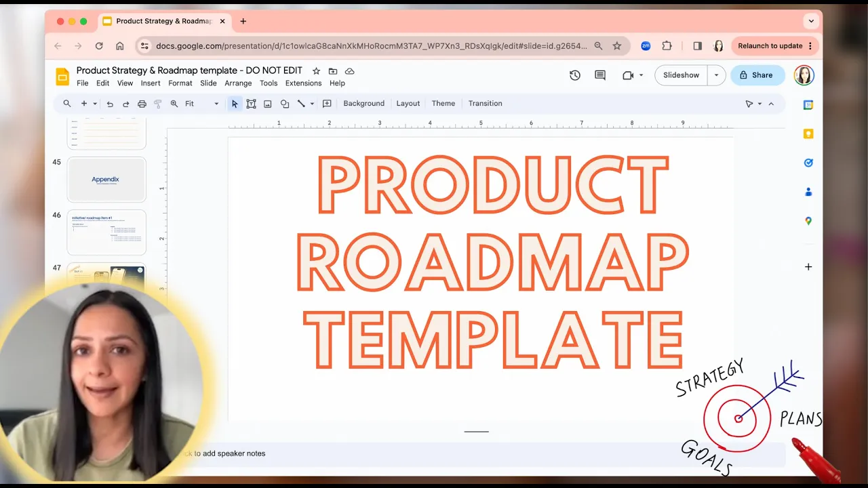Open Contacts side panel
Screen dimensions: 868x488
click(808, 192)
